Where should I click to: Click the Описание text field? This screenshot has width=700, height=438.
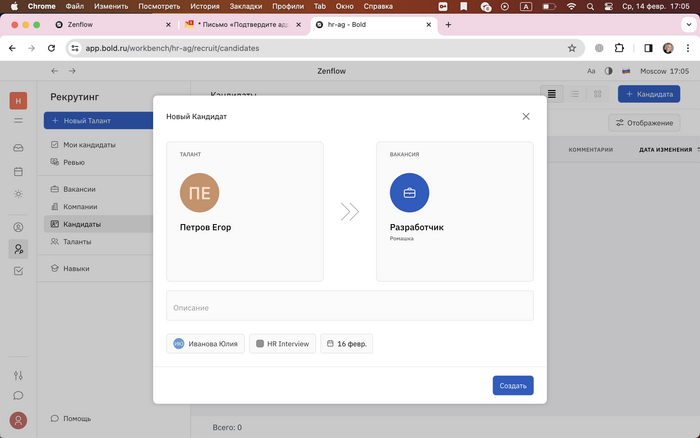[349, 306]
